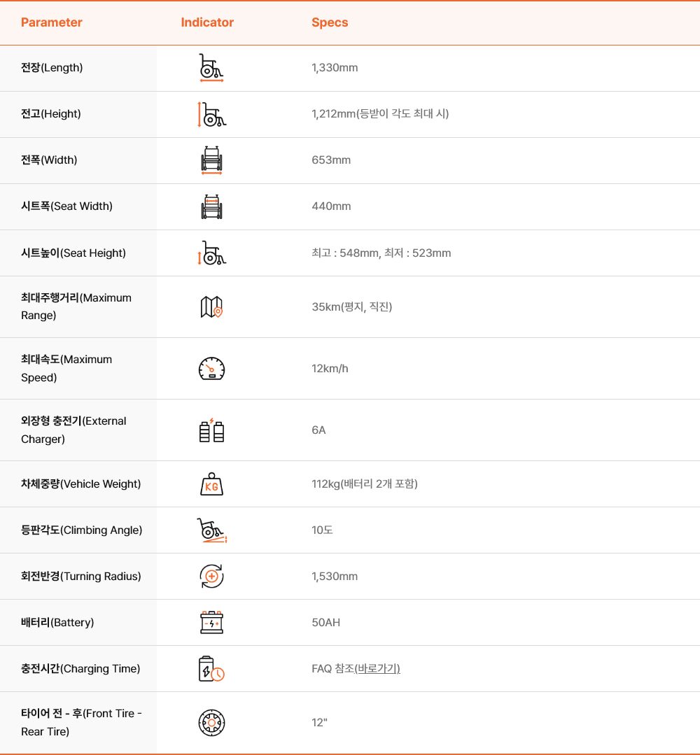The height and width of the screenshot is (755, 700).
Task: Click the seat height wheelchair icon
Action: point(211,253)
